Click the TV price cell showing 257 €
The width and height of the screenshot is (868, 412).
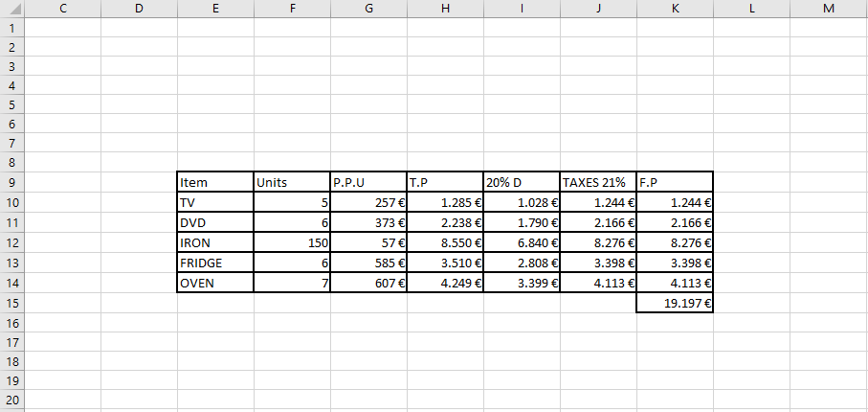pyautogui.click(x=368, y=202)
